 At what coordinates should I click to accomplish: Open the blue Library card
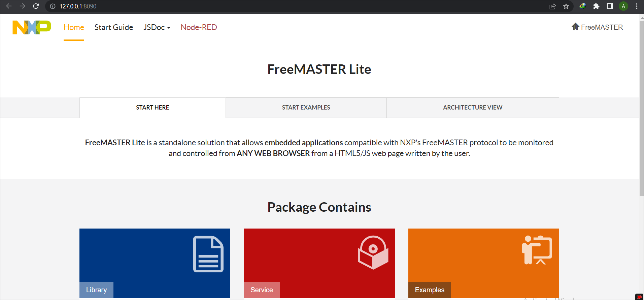coord(155,263)
